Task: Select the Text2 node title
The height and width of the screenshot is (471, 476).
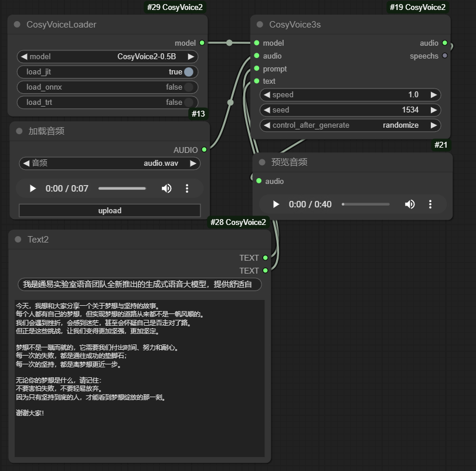Action: pos(38,240)
